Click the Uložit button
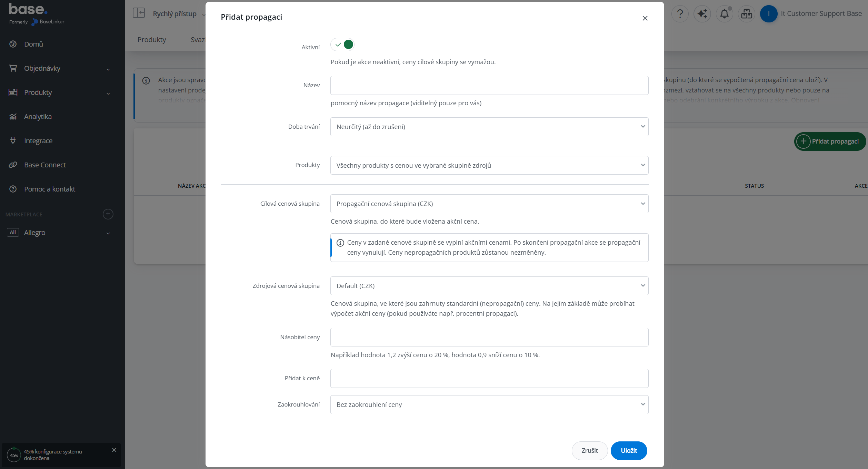The width and height of the screenshot is (868, 469). point(629,451)
